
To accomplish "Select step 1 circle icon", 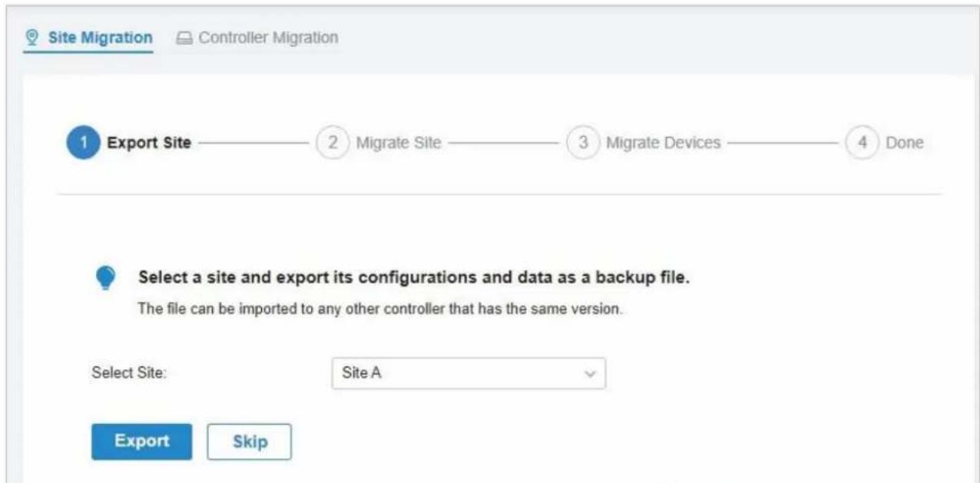I will coord(82,143).
